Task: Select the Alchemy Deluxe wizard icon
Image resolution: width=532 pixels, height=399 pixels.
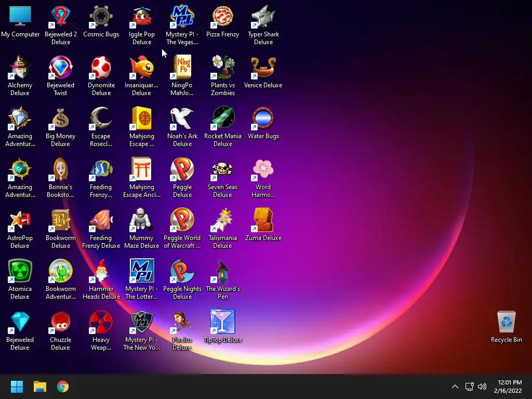Action: (20, 67)
